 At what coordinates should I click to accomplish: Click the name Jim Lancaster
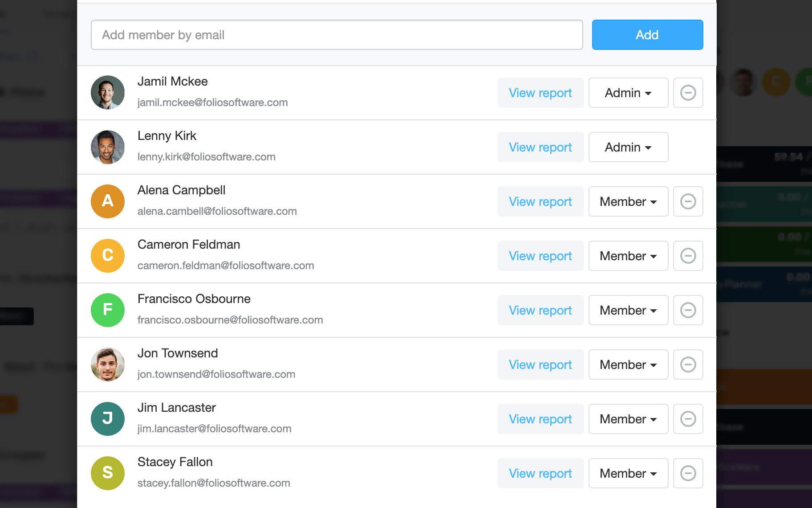point(177,408)
